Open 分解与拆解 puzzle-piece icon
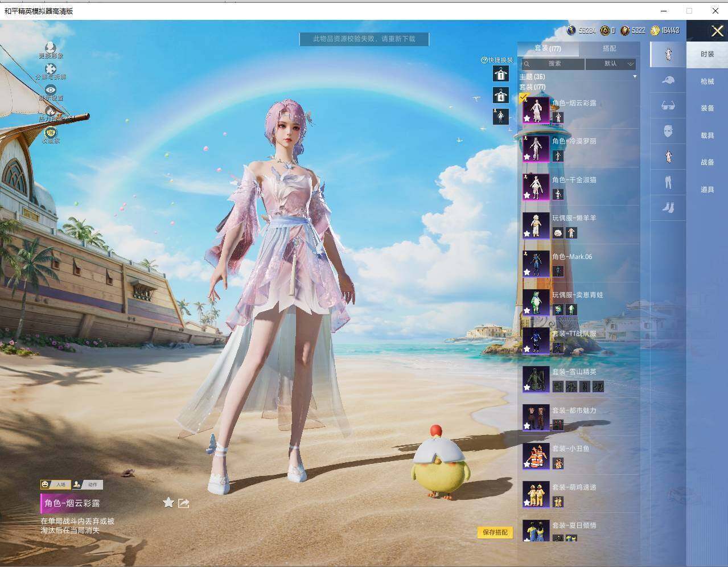 point(51,69)
